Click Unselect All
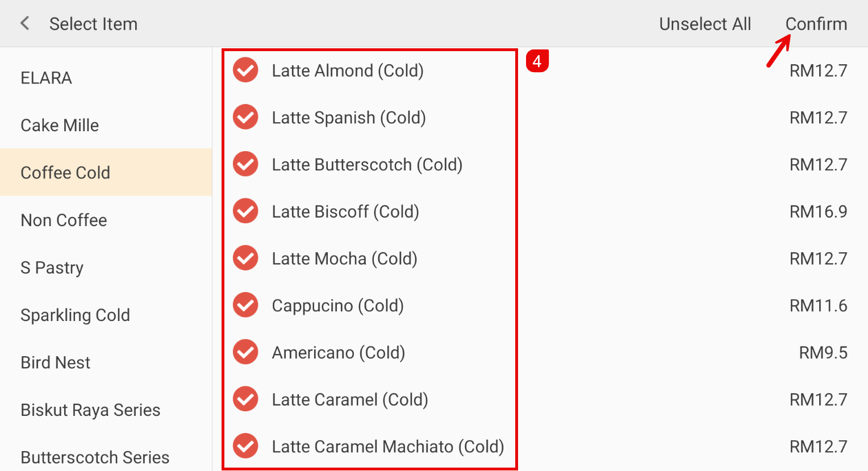This screenshot has width=868, height=471. [705, 24]
